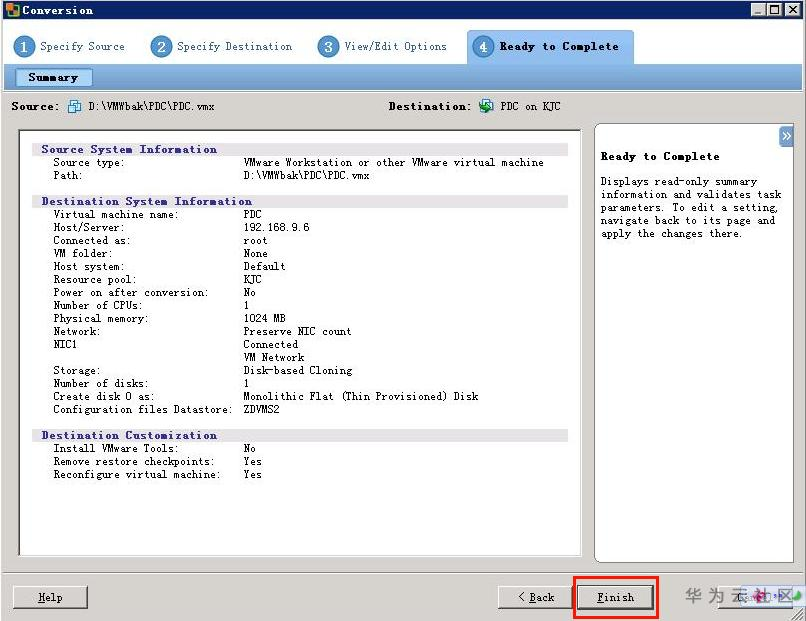
Task: Click the Resource pool value KJC
Action: 252,279
